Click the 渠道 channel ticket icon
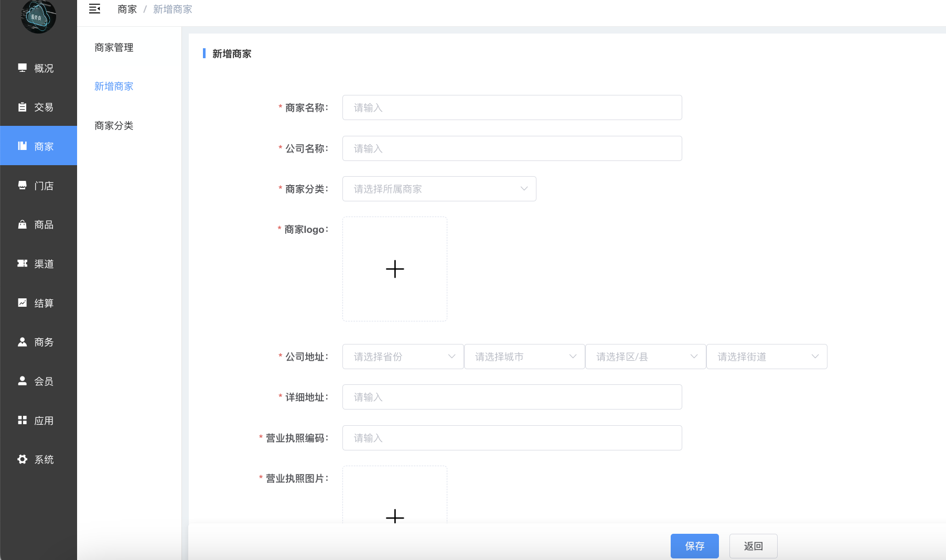The height and width of the screenshot is (560, 946). tap(22, 264)
